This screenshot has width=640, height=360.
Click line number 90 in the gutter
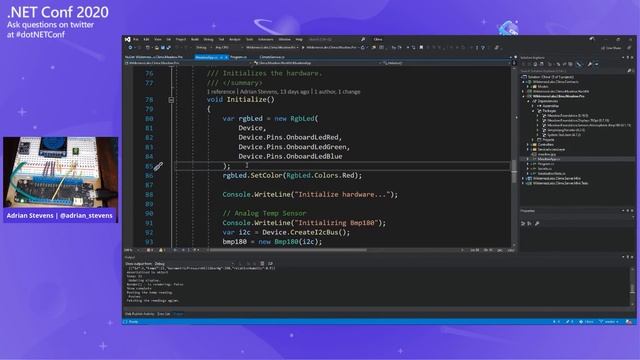[149, 213]
